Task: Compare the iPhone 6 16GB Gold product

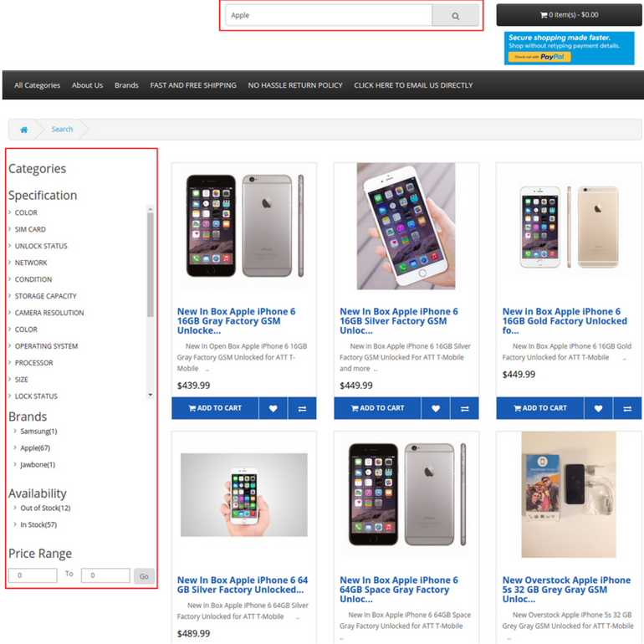Action: click(627, 408)
